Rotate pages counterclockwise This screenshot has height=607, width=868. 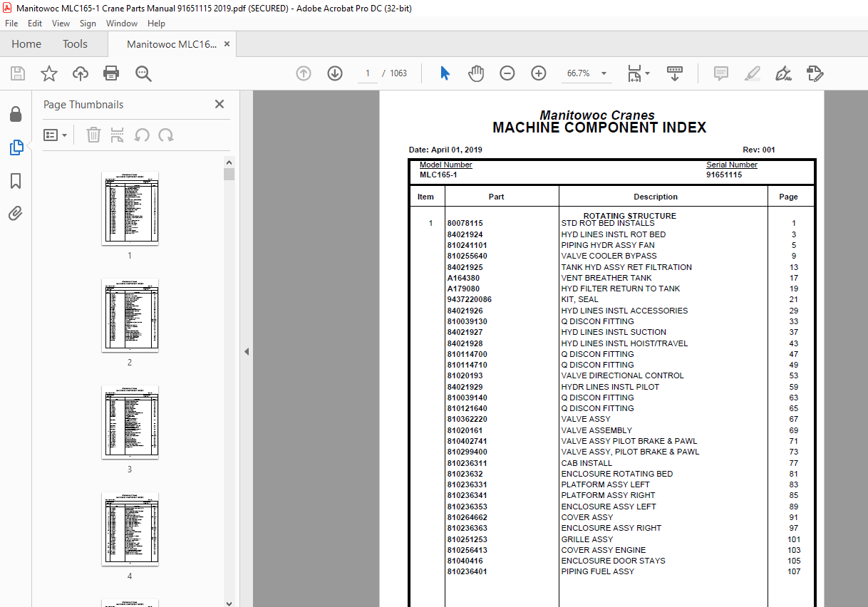[x=142, y=135]
